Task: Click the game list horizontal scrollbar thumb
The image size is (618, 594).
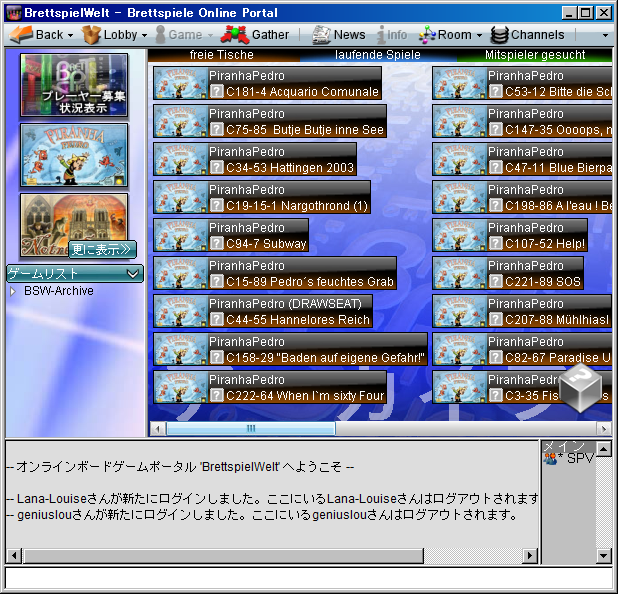Action: (x=251, y=428)
